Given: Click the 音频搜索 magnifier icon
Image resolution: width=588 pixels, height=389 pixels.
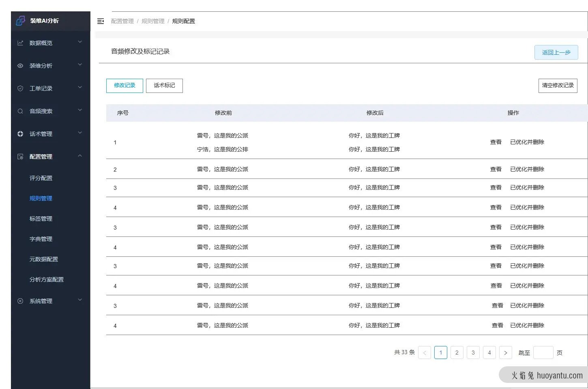Looking at the screenshot, I should (20, 111).
